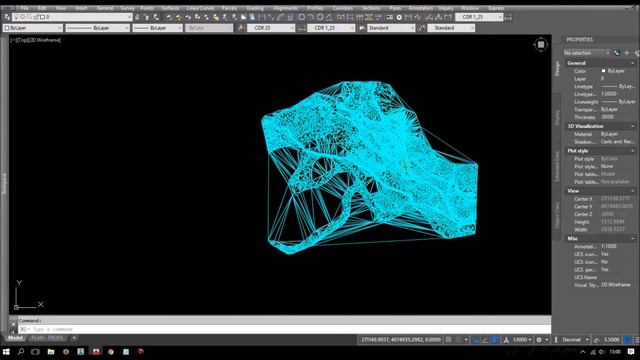Open the CDR 25 text style dropdown
640x360 pixels.
click(271, 28)
